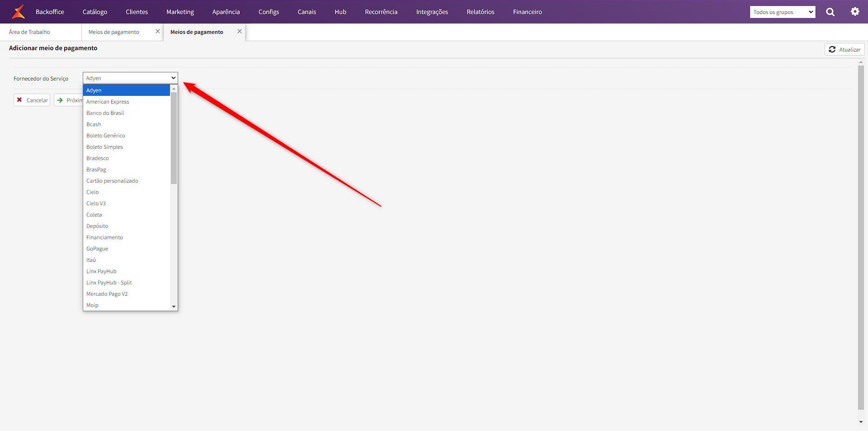The image size is (868, 431).
Task: Select Adyen in the provider list
Action: [127, 90]
